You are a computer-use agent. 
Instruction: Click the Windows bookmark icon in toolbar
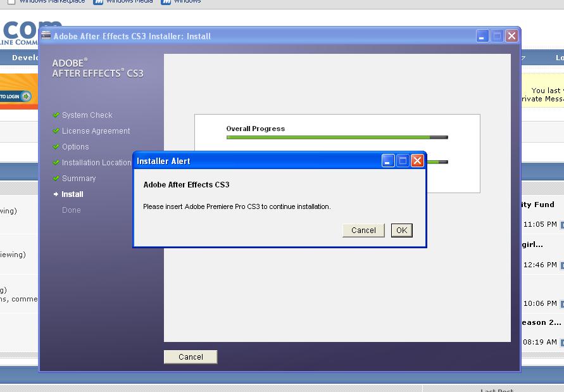pos(166,2)
